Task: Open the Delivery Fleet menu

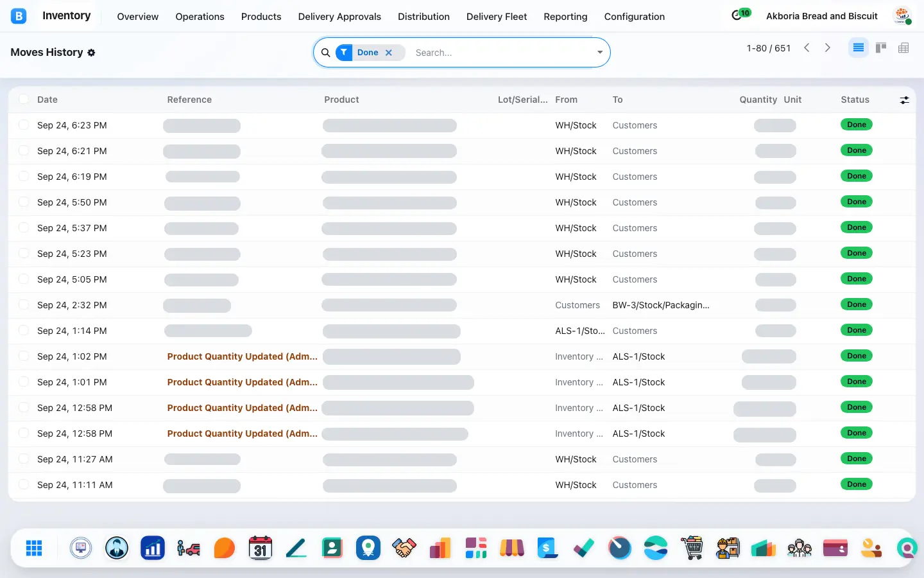Action: [497, 17]
